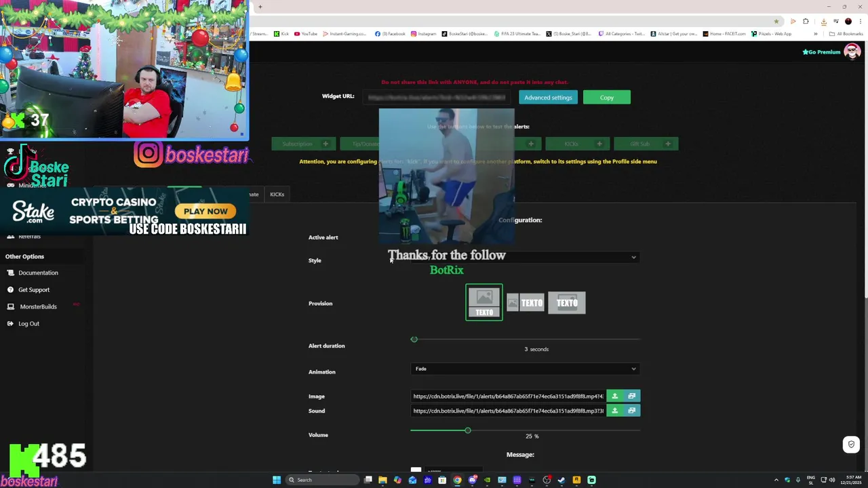Open a new browser tab

pyautogui.click(x=260, y=7)
